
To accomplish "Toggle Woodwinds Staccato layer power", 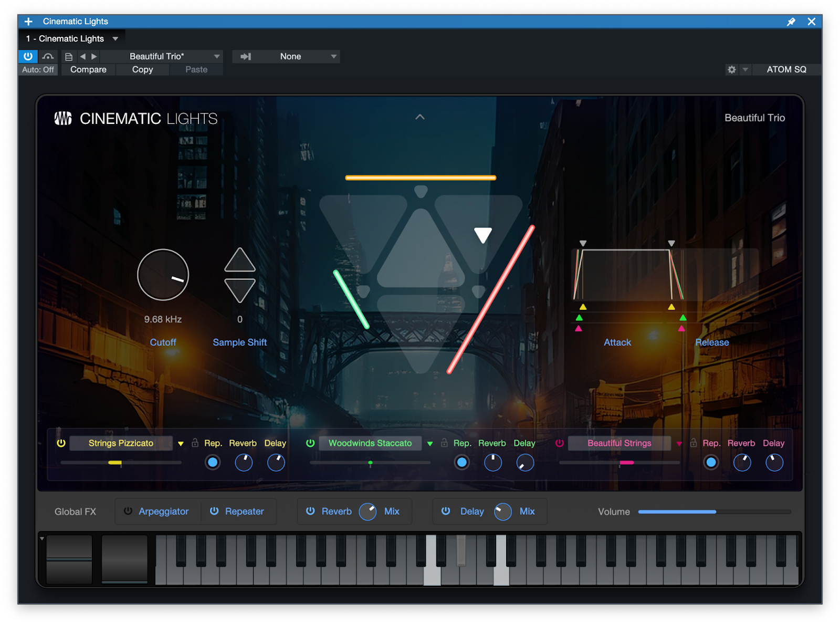I will [310, 443].
